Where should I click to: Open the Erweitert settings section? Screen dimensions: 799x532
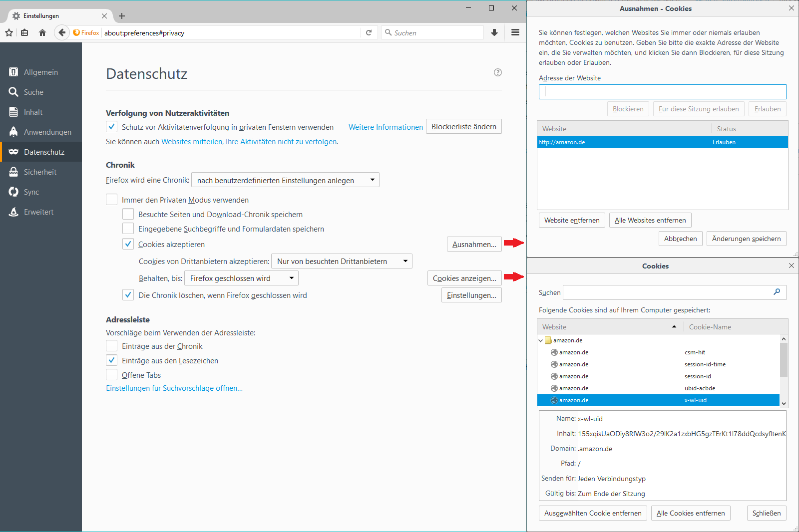[41, 212]
